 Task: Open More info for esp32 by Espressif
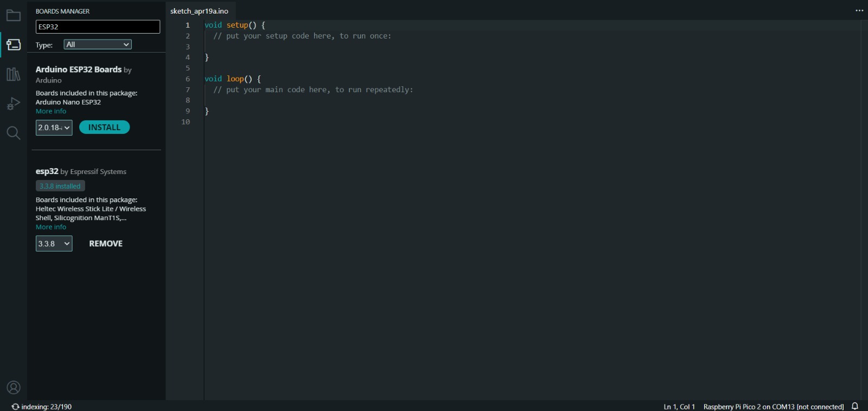pos(51,227)
